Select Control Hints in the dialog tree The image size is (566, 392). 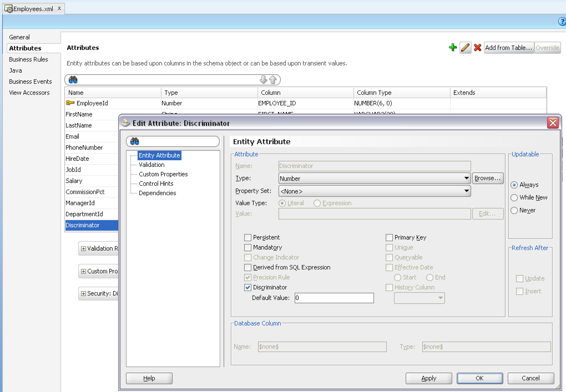point(156,184)
